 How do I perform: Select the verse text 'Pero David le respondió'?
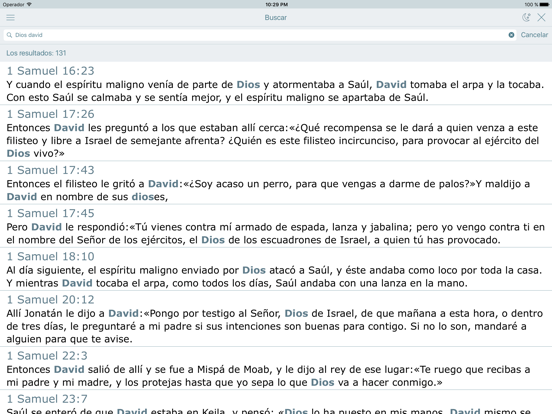[x=275, y=233]
